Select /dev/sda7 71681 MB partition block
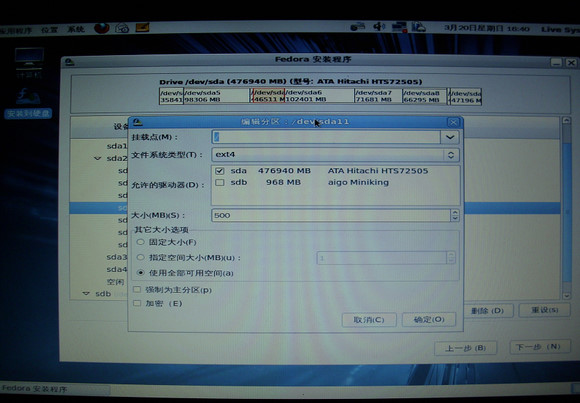Viewport: 580px width, 403px height. coord(378,96)
